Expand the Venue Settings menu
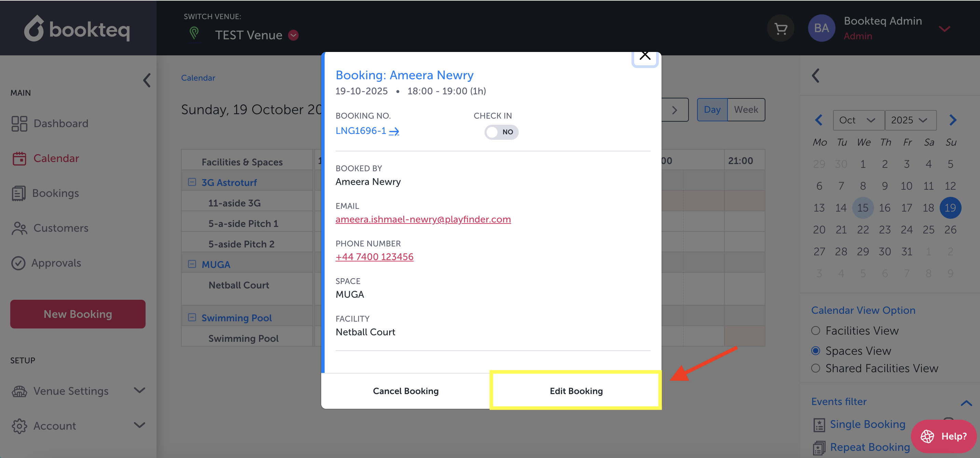The image size is (980, 458). click(139, 391)
